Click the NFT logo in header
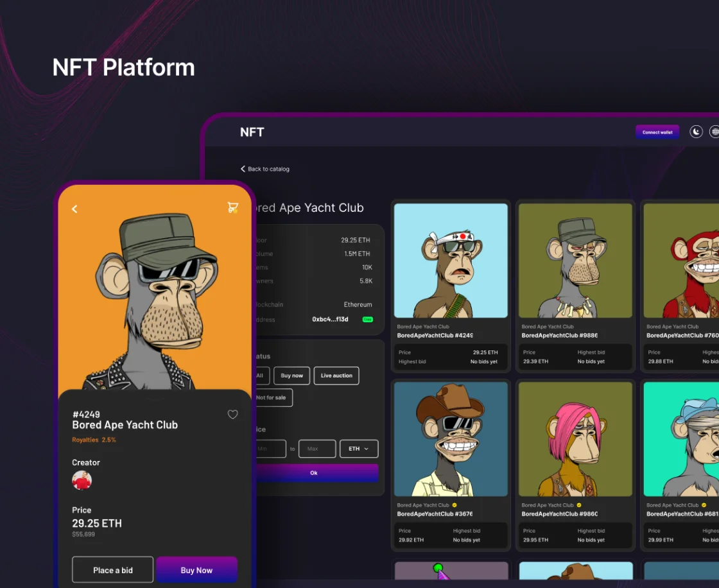 tap(252, 132)
